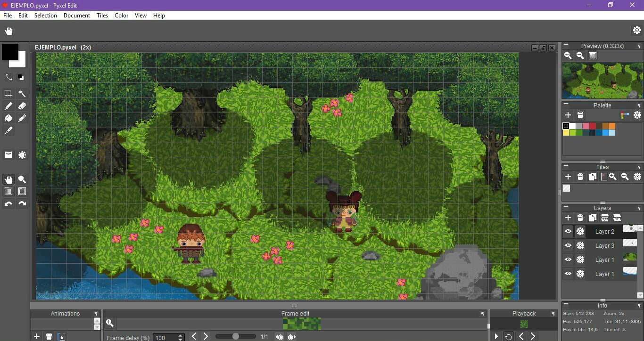Click the Frame delay input field
The height and width of the screenshot is (341, 644).
click(165, 337)
